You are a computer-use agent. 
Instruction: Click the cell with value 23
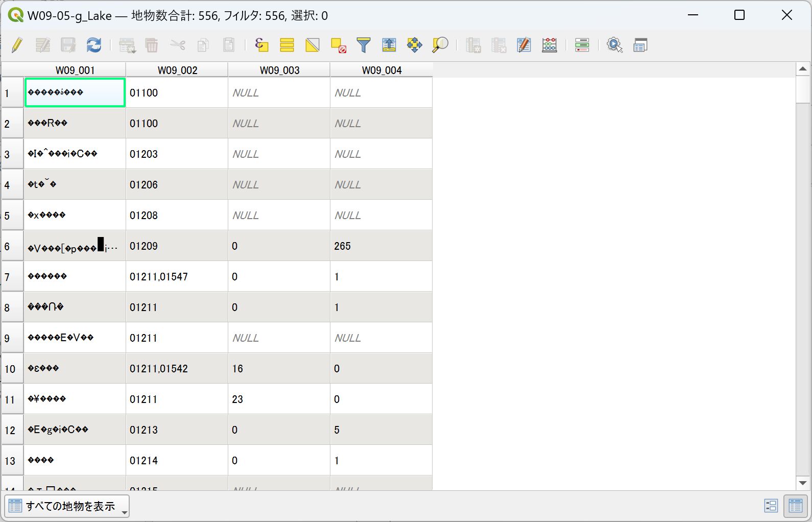tap(279, 399)
